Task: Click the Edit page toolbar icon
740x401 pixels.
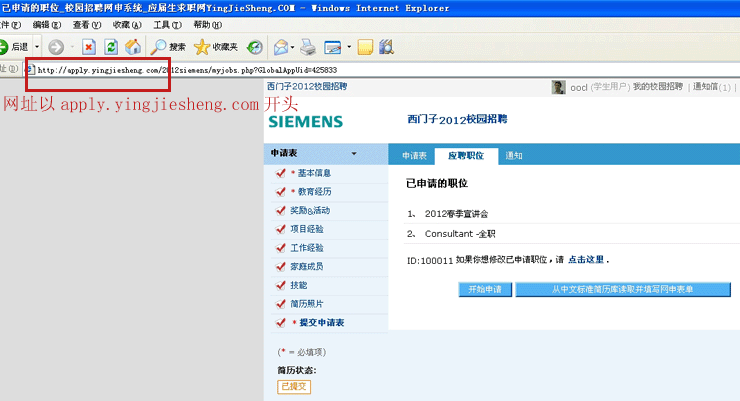Action: (x=333, y=47)
